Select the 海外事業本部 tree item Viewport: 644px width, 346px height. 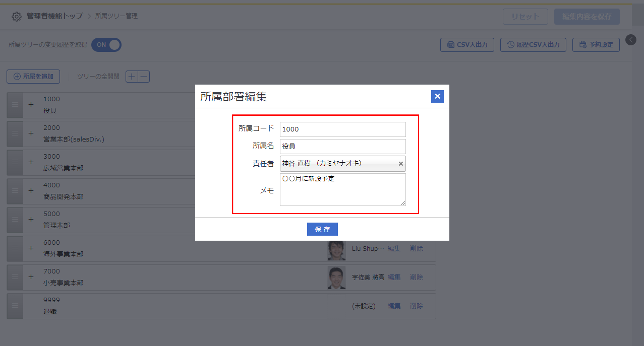(63, 254)
